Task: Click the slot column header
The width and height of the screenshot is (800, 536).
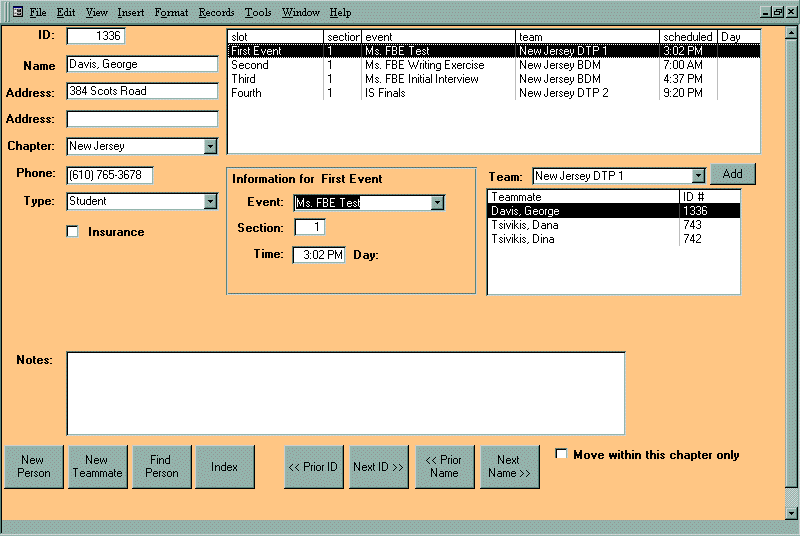Action: coord(276,37)
